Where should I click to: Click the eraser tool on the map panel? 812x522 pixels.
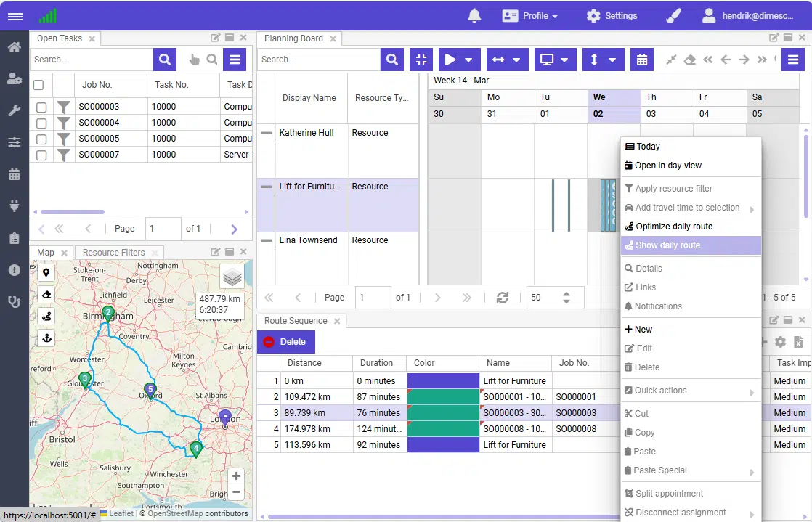point(46,295)
